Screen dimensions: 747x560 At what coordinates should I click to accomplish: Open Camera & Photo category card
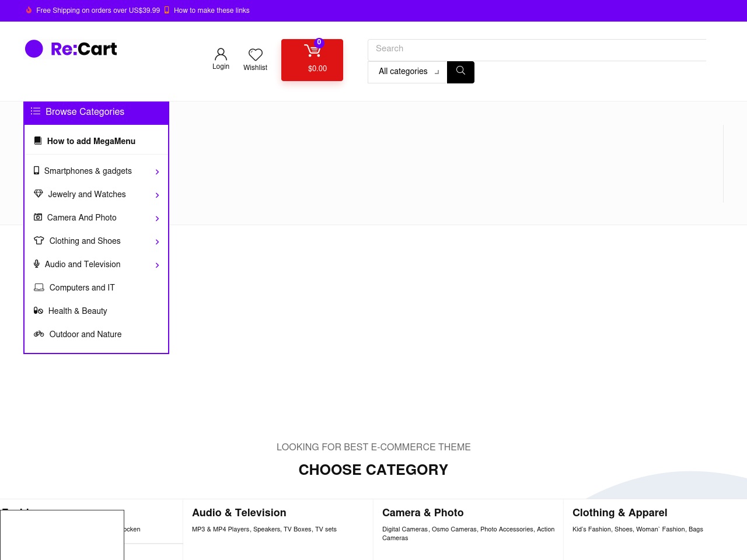(x=423, y=513)
